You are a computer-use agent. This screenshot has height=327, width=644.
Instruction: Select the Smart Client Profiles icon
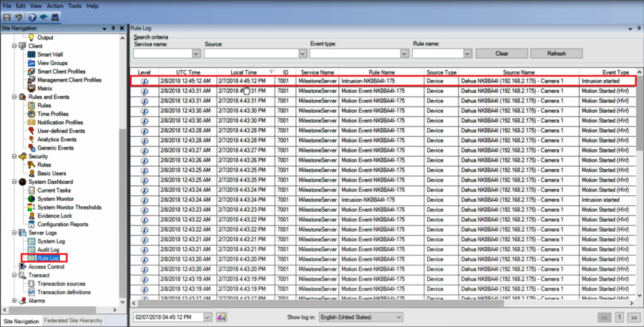click(31, 72)
